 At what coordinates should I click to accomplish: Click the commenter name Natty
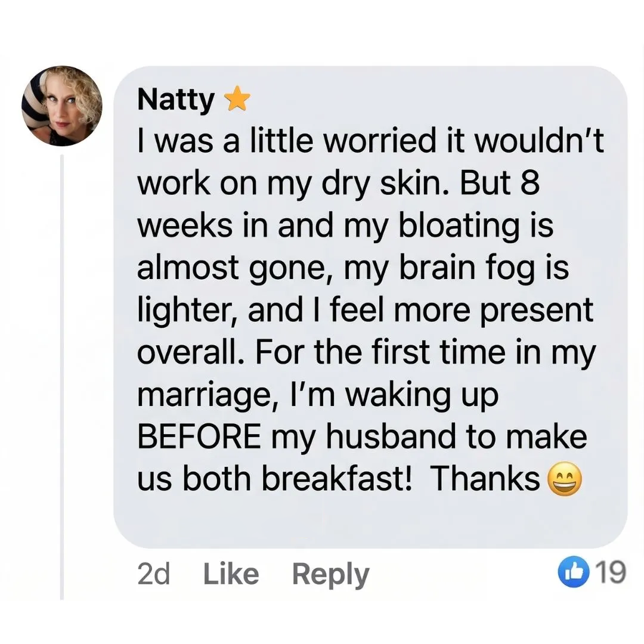tap(176, 100)
